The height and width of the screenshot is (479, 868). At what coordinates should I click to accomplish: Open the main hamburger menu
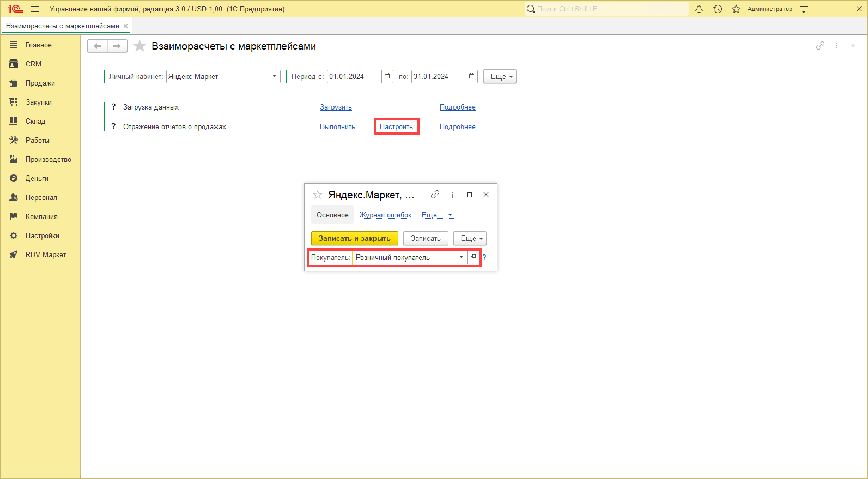point(35,9)
